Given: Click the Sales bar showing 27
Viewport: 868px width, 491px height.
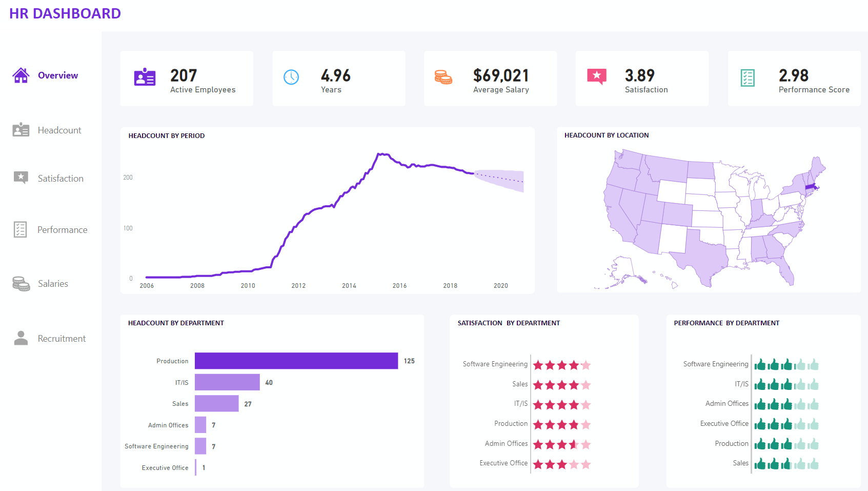Looking at the screenshot, I should point(216,404).
